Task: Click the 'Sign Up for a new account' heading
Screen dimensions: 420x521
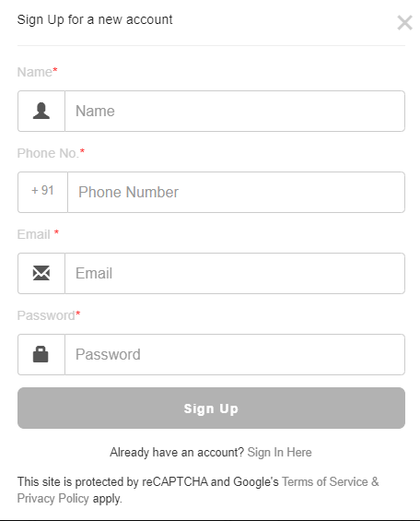Action: click(x=95, y=20)
